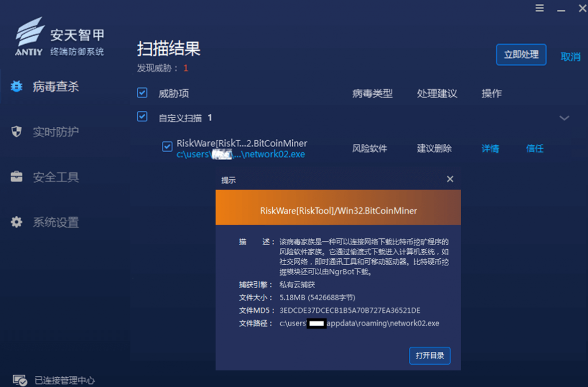Viewport: 588px width, 387px height.
Task: Click the network02.exe path in results list
Action: tap(241, 154)
